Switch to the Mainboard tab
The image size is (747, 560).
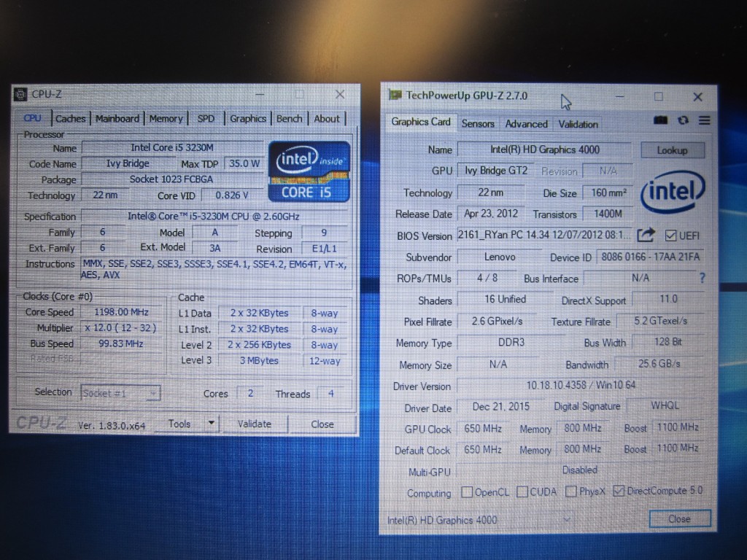[117, 119]
